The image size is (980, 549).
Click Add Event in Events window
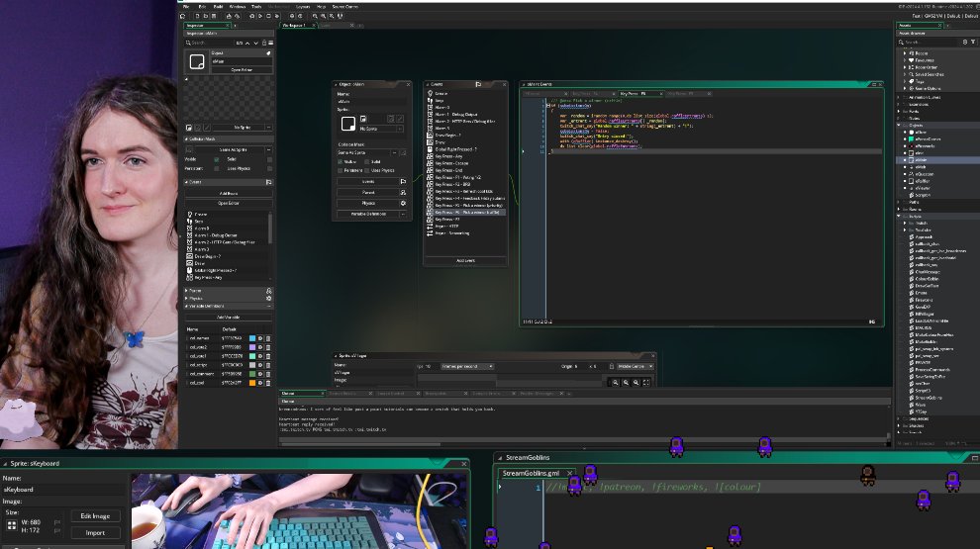(465, 260)
